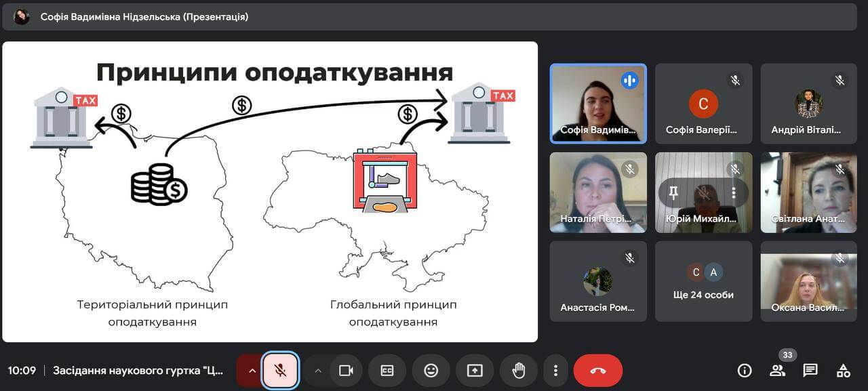Click the present screen icon
Viewport: 868px width, 391px height.
click(x=475, y=371)
